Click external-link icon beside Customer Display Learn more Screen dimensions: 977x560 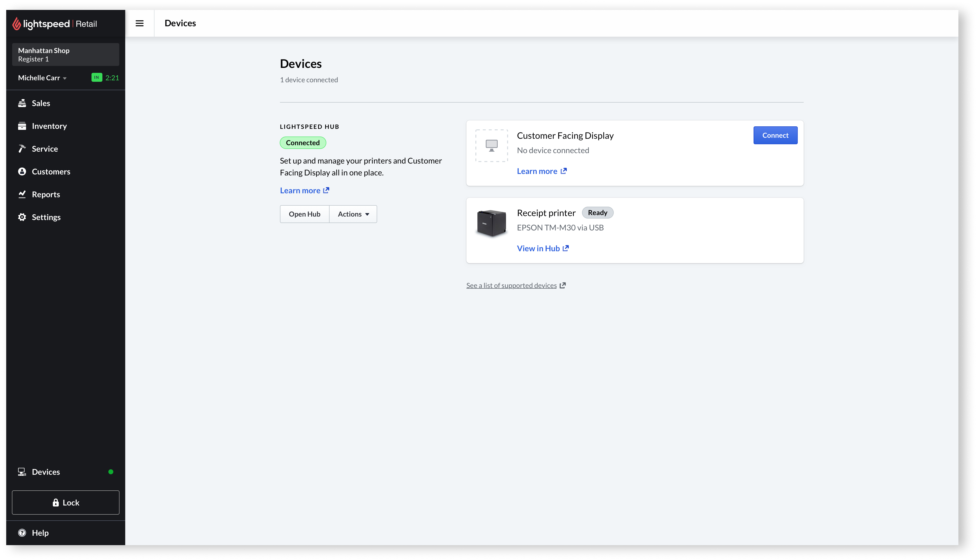564,171
